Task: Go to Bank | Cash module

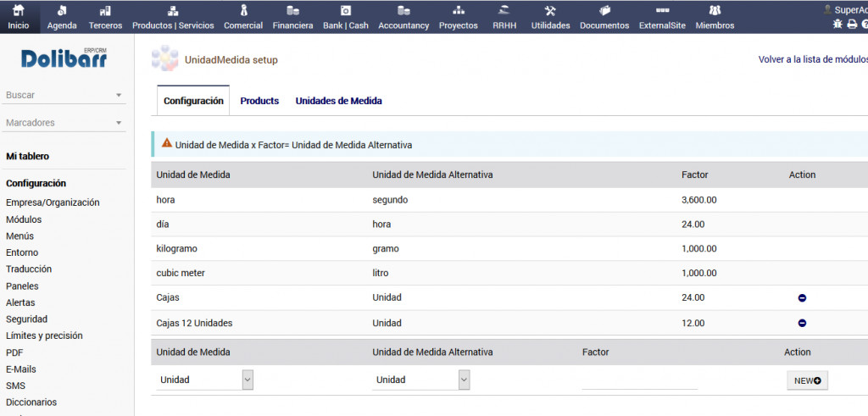Action: tap(346, 17)
